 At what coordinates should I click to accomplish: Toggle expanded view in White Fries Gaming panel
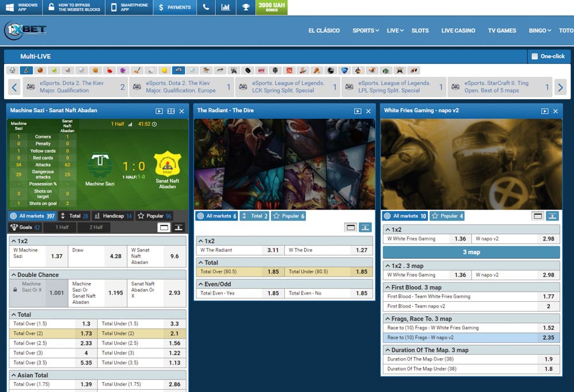pyautogui.click(x=538, y=216)
